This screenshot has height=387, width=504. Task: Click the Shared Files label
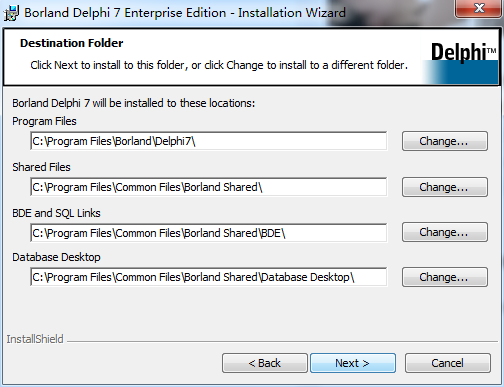pyautogui.click(x=41, y=167)
